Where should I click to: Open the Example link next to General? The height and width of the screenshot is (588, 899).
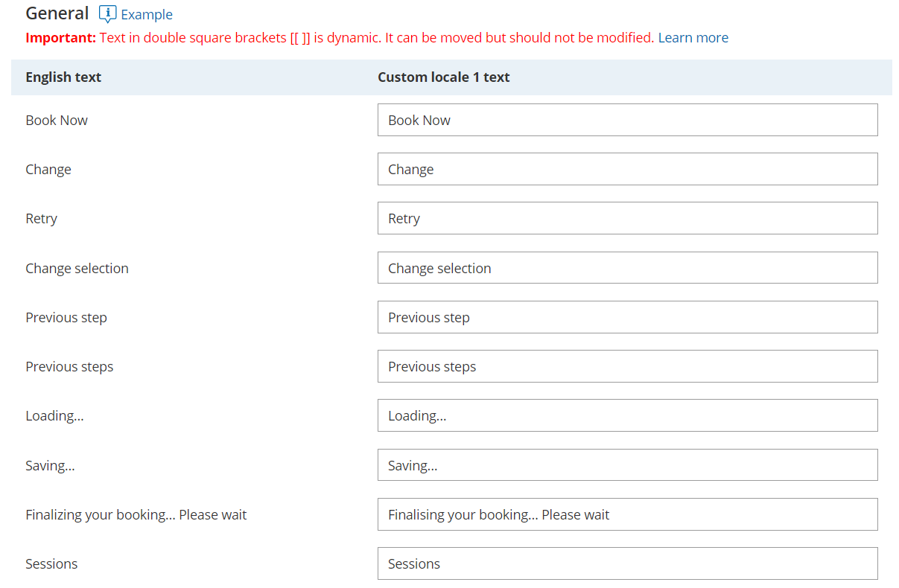[147, 15]
